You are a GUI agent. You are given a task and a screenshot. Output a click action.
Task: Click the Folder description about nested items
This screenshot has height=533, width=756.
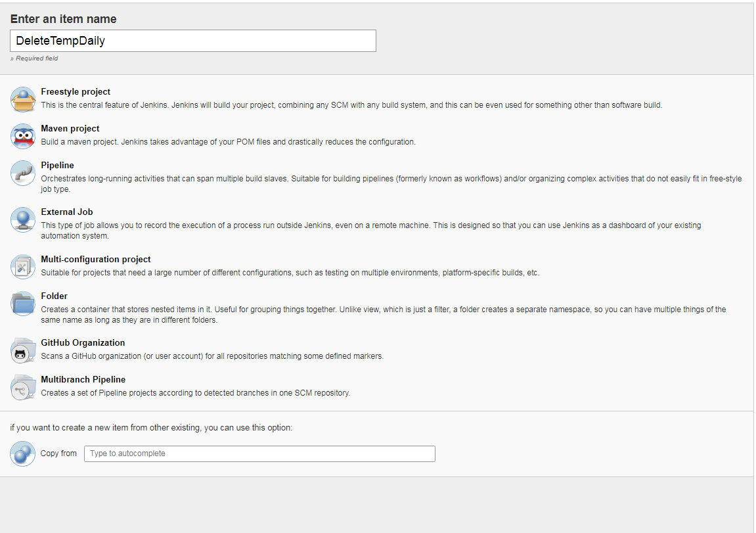(384, 315)
